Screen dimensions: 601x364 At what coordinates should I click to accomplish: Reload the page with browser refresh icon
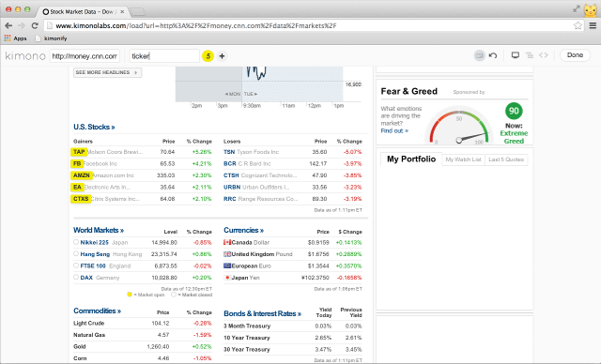pyautogui.click(x=35, y=25)
